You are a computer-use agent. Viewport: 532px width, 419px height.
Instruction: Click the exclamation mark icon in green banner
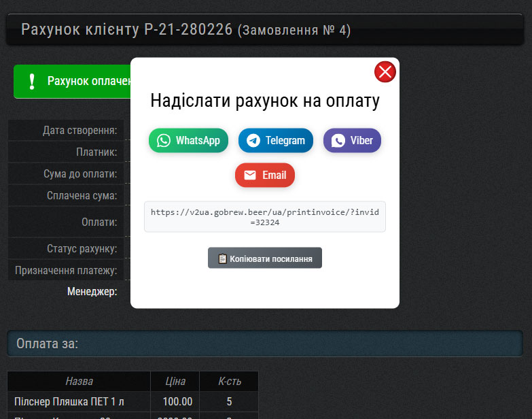click(x=31, y=82)
